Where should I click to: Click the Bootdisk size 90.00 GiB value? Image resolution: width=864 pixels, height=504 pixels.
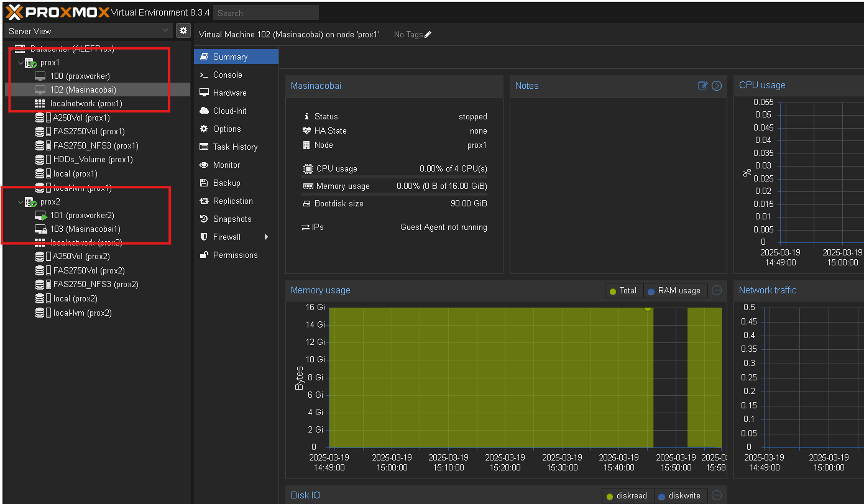coord(469,204)
